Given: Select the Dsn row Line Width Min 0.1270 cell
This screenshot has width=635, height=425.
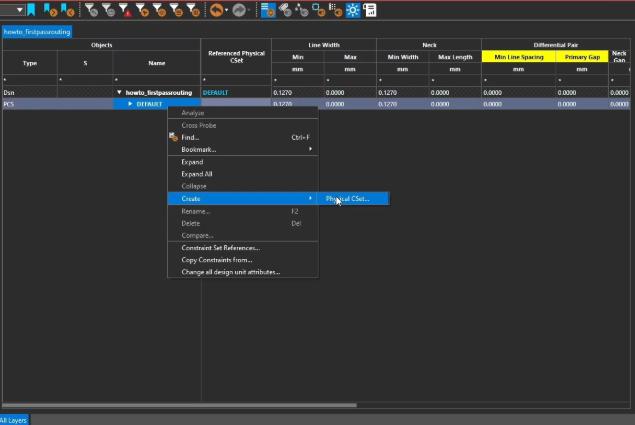Looking at the screenshot, I should click(298, 92).
